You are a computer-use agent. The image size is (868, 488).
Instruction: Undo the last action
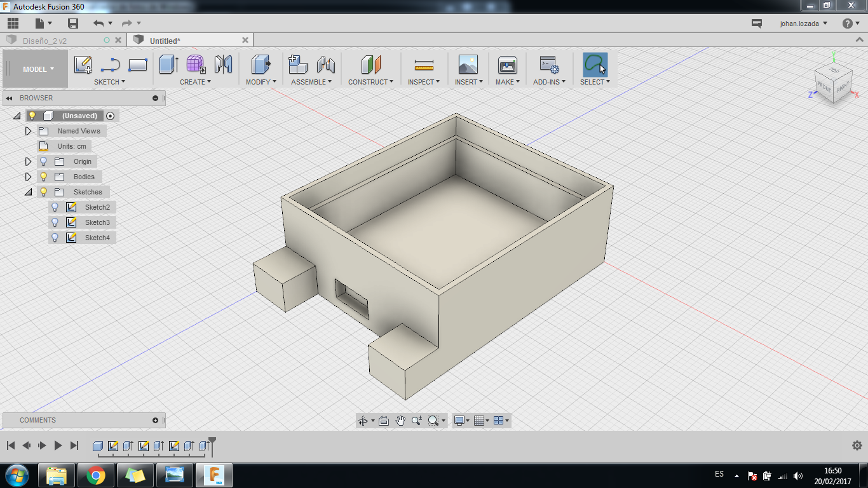pyautogui.click(x=98, y=24)
